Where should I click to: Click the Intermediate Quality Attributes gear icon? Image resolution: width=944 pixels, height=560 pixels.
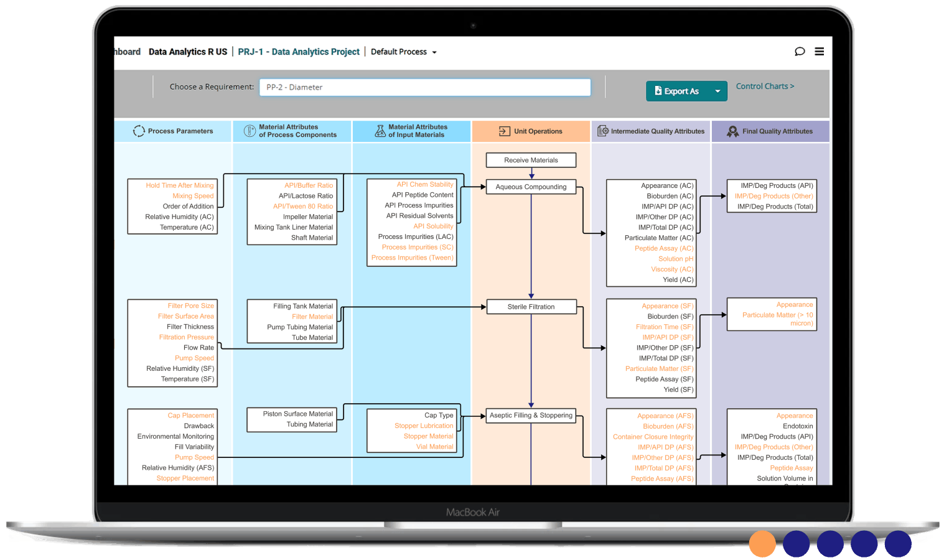point(602,131)
